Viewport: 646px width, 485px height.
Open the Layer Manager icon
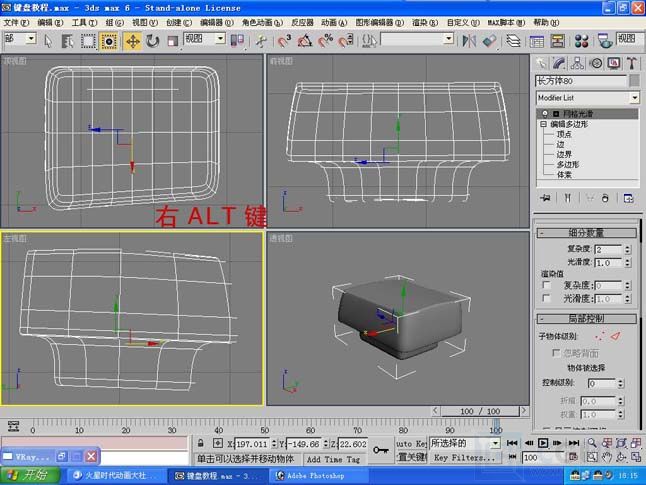coord(513,41)
